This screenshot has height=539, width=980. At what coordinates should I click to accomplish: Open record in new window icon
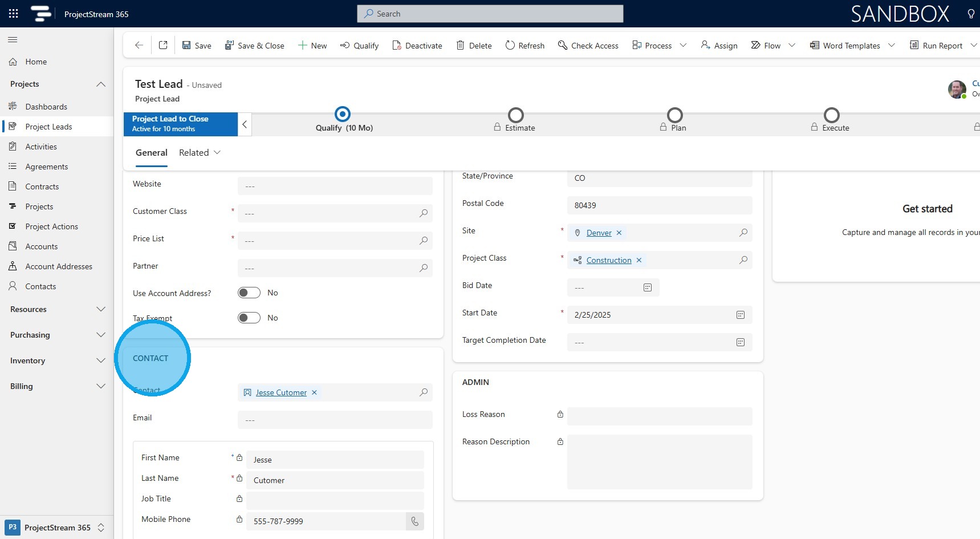pyautogui.click(x=163, y=45)
